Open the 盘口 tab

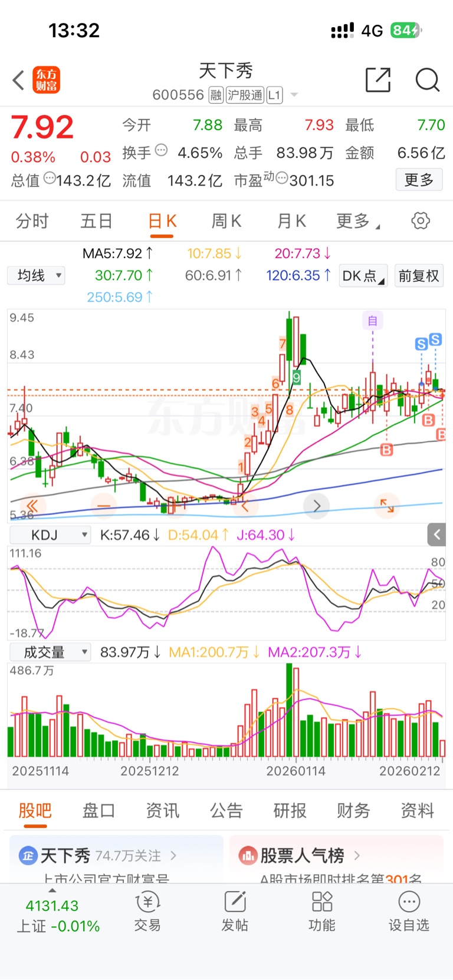coord(99,810)
